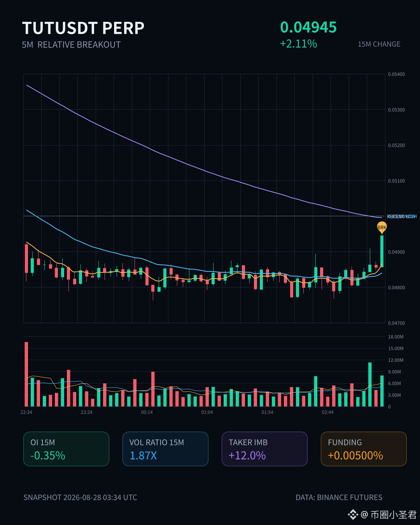Viewport: 420px width, 525px height.
Task: Click the 15M CHANGE label
Action: (379, 44)
